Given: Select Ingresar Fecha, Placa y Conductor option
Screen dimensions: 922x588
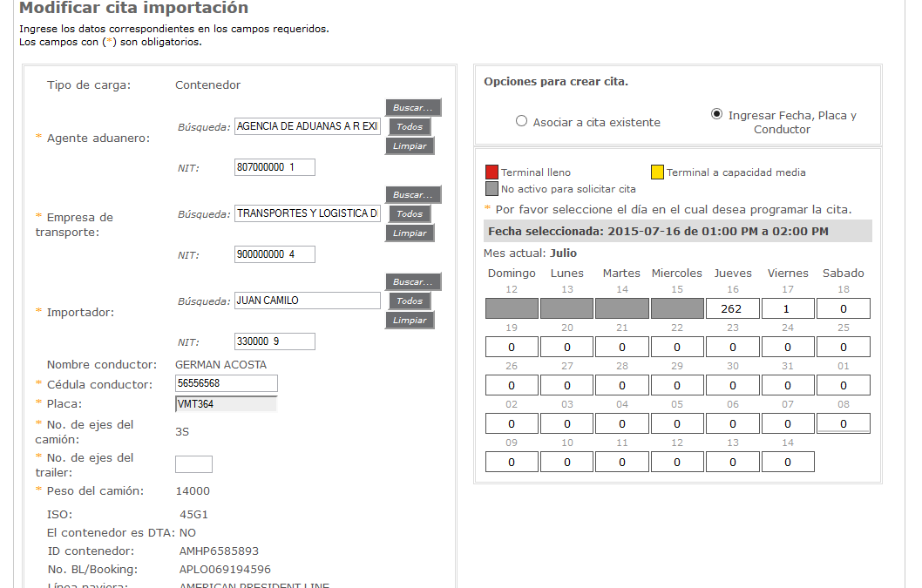Looking at the screenshot, I should point(716,114).
